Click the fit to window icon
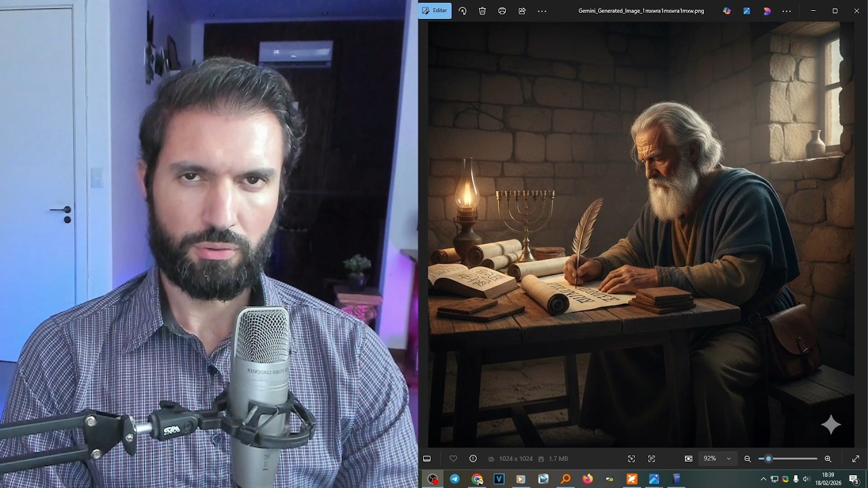 [688, 459]
